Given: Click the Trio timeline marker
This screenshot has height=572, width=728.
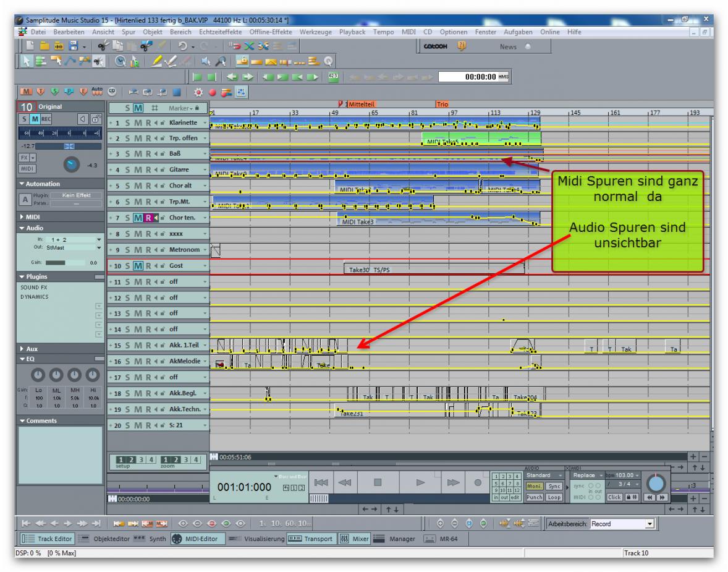Looking at the screenshot, I should (442, 105).
